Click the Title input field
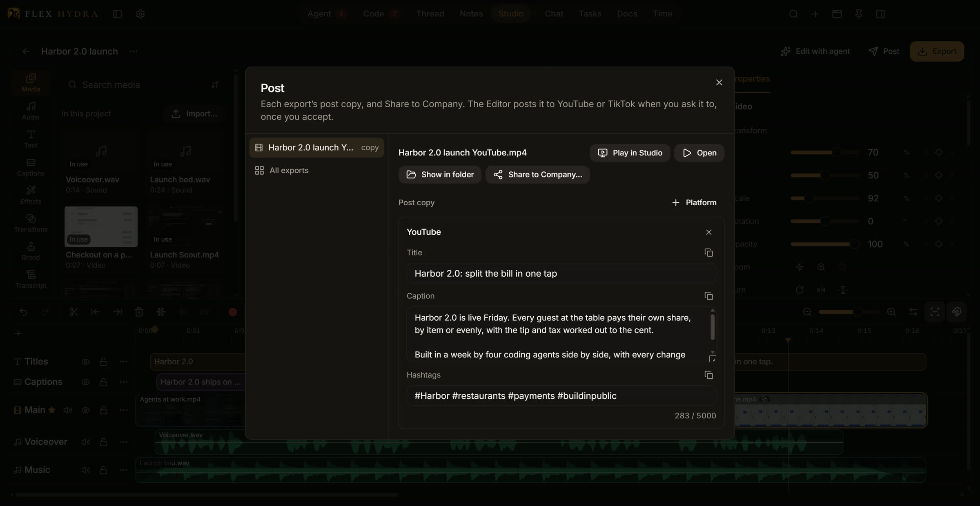Screen dimensions: 980x506 (x=561, y=273)
